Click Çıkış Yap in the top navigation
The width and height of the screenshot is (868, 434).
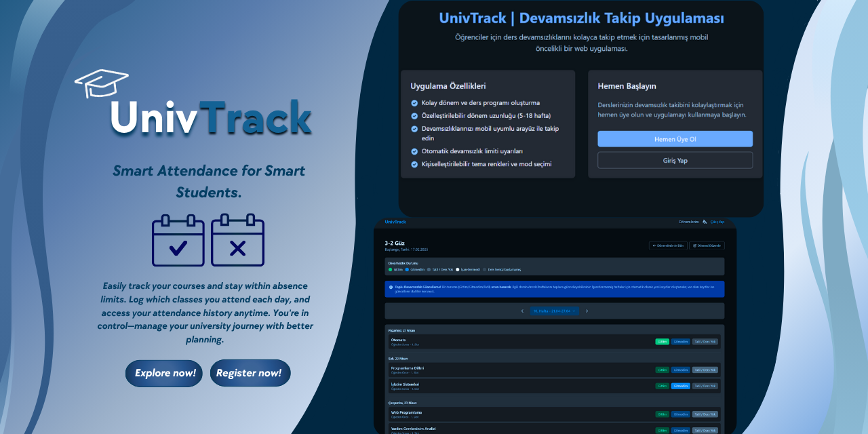click(x=717, y=222)
